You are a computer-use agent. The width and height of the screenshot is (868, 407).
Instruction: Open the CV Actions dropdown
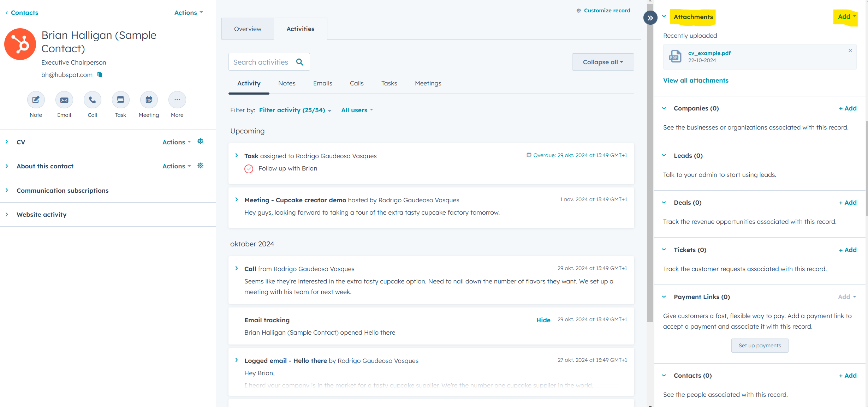(x=177, y=142)
